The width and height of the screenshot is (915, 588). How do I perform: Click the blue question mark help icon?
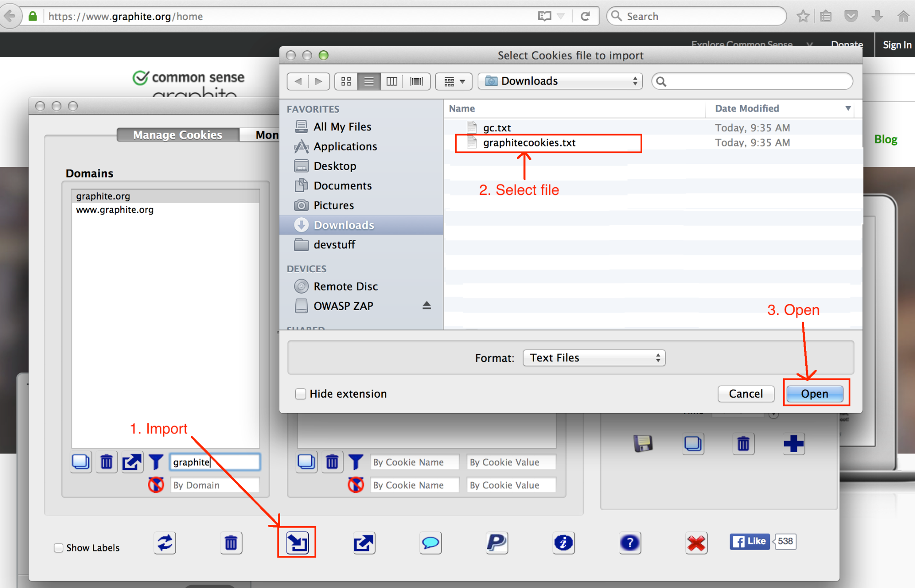click(x=630, y=543)
